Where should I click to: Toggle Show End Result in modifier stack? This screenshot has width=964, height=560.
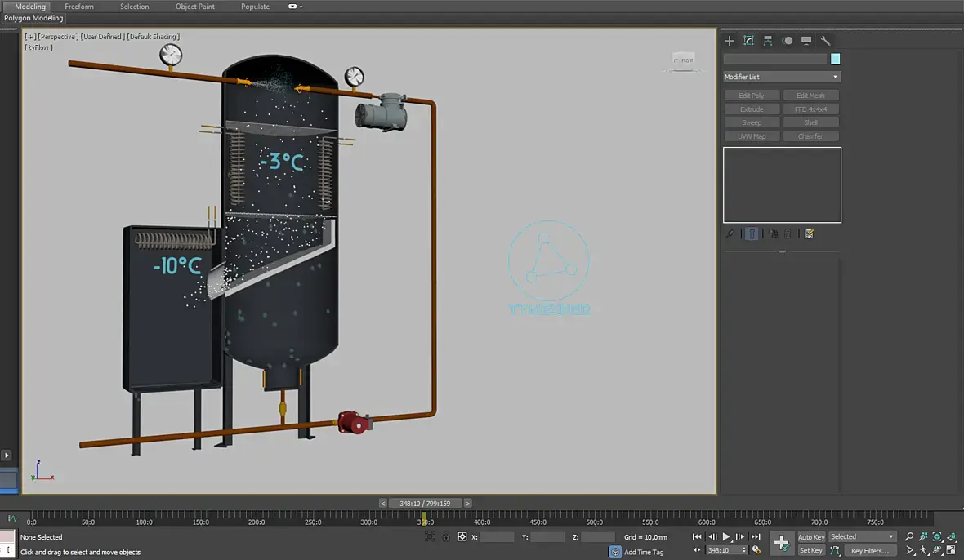coord(752,234)
